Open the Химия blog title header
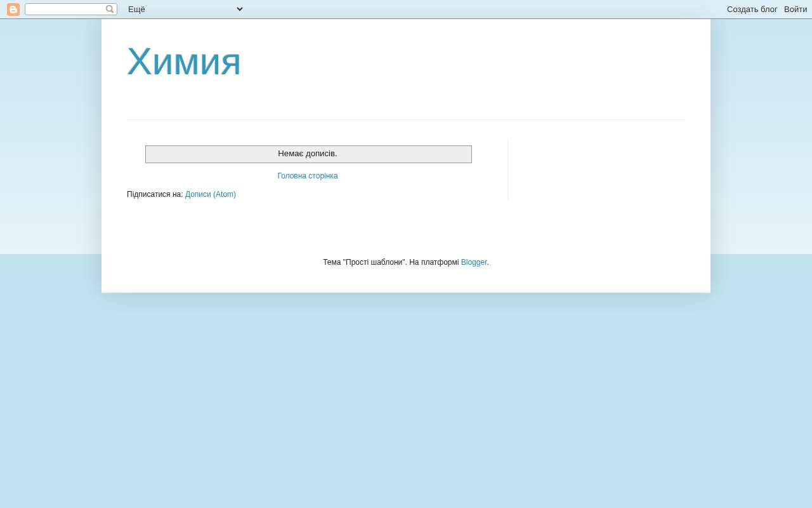 click(184, 62)
